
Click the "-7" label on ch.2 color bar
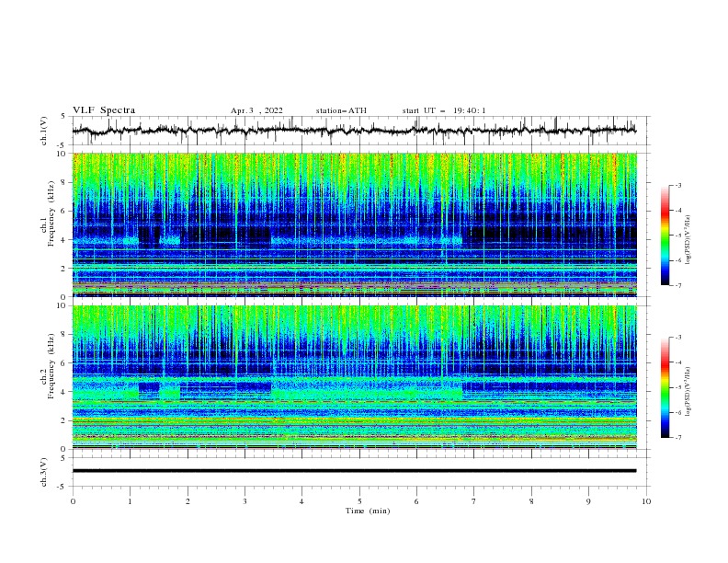[x=677, y=438]
